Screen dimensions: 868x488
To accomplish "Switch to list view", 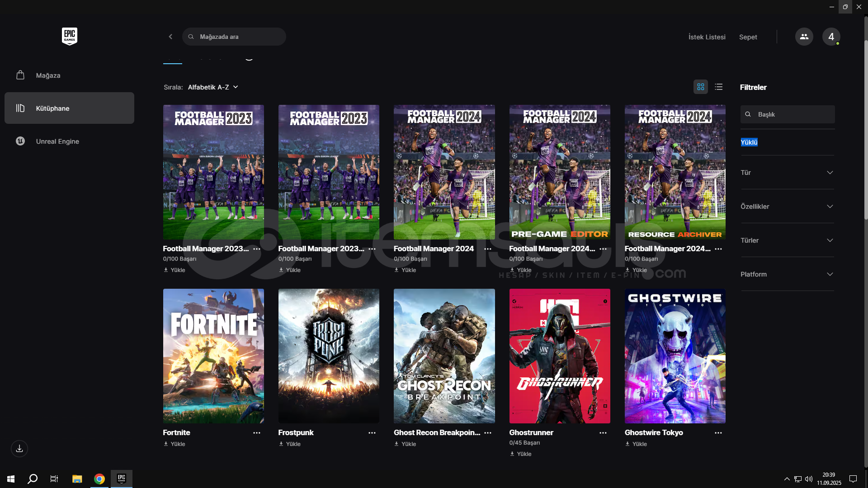I will tap(719, 87).
